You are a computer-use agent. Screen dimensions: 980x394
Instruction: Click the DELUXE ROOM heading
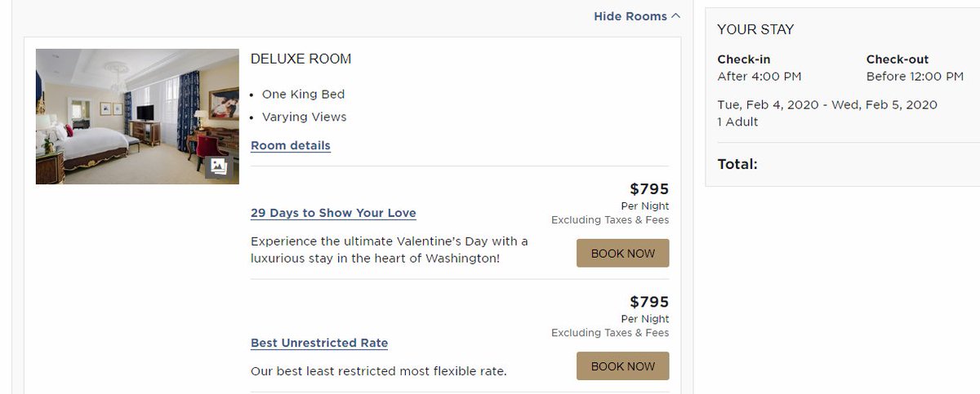(x=301, y=59)
